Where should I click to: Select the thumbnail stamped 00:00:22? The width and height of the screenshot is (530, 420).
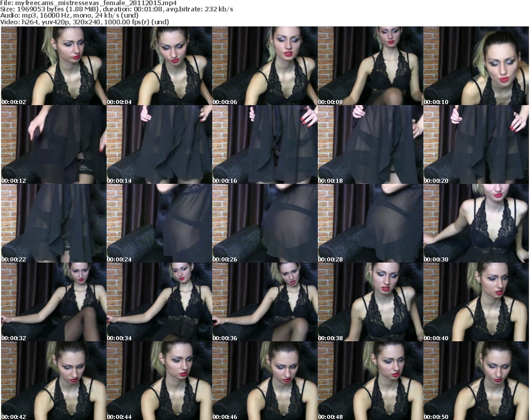click(x=54, y=224)
